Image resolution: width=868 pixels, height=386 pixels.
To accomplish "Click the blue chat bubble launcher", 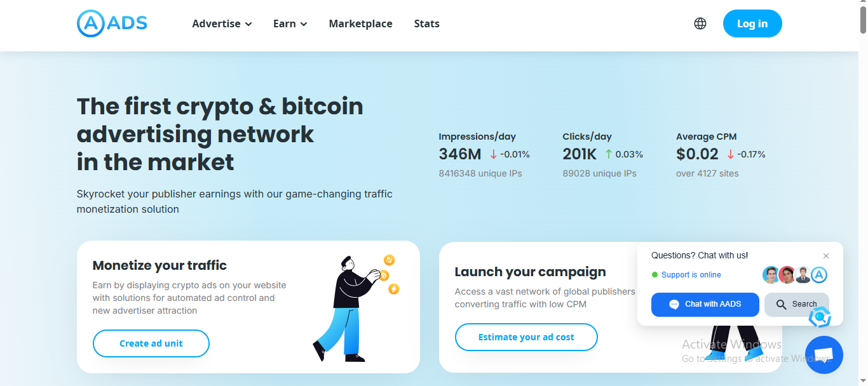I will click(x=824, y=355).
